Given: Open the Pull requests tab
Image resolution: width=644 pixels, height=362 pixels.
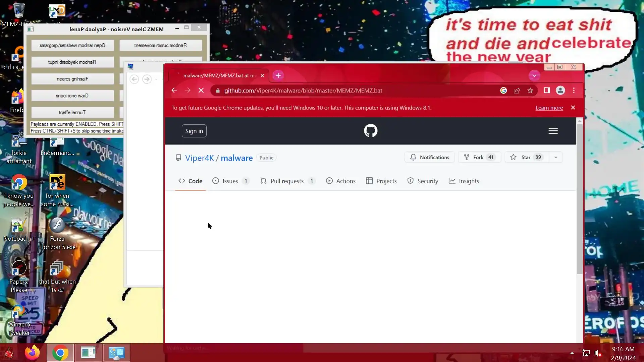Looking at the screenshot, I should point(287,181).
